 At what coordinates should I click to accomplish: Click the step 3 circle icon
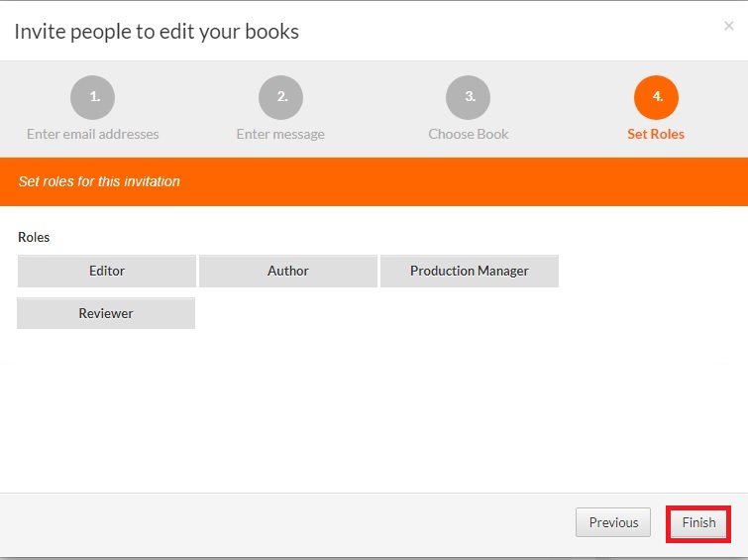[469, 97]
